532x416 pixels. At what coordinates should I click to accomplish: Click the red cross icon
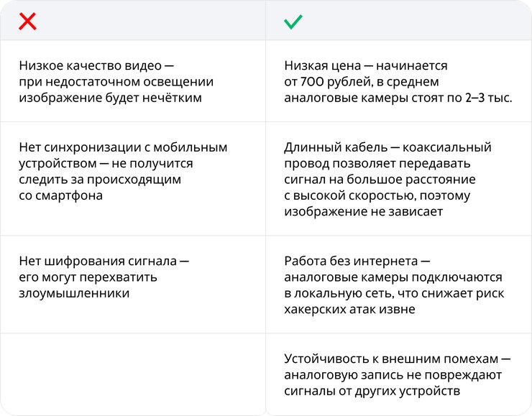(x=27, y=22)
